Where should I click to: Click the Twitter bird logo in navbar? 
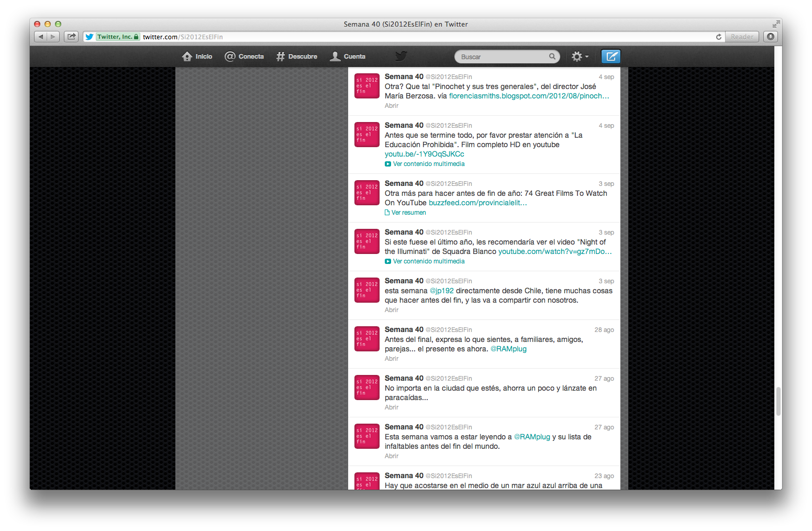(401, 56)
